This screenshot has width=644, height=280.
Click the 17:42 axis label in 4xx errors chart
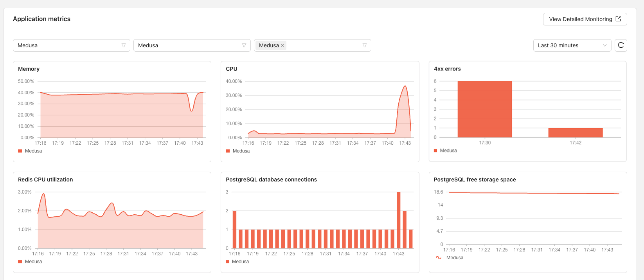(x=576, y=143)
